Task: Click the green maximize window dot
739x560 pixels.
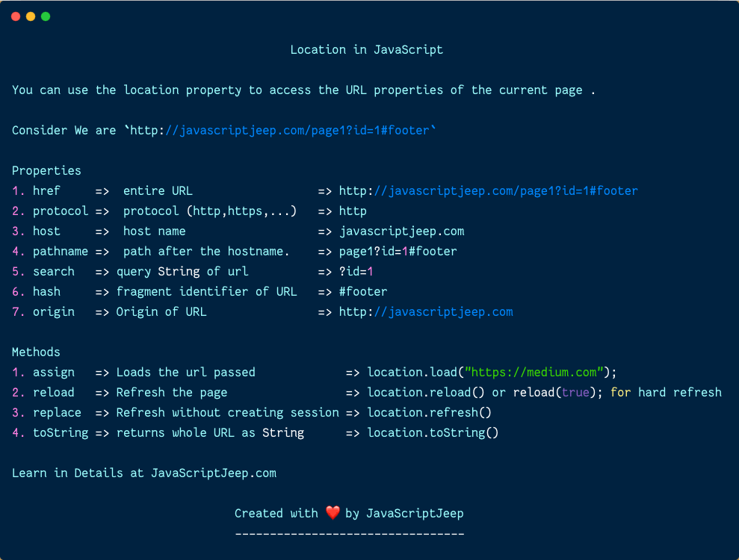Action: click(46, 16)
